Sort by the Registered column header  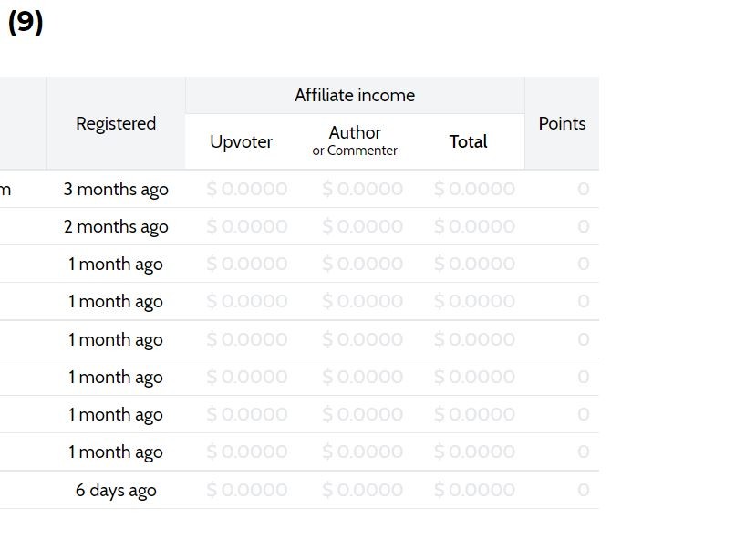click(x=116, y=123)
